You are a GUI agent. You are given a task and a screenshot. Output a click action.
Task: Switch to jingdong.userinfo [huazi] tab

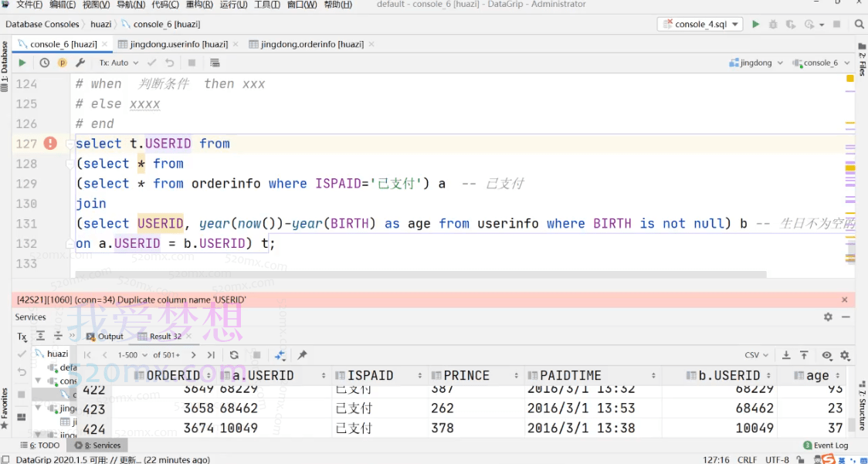pyautogui.click(x=172, y=44)
